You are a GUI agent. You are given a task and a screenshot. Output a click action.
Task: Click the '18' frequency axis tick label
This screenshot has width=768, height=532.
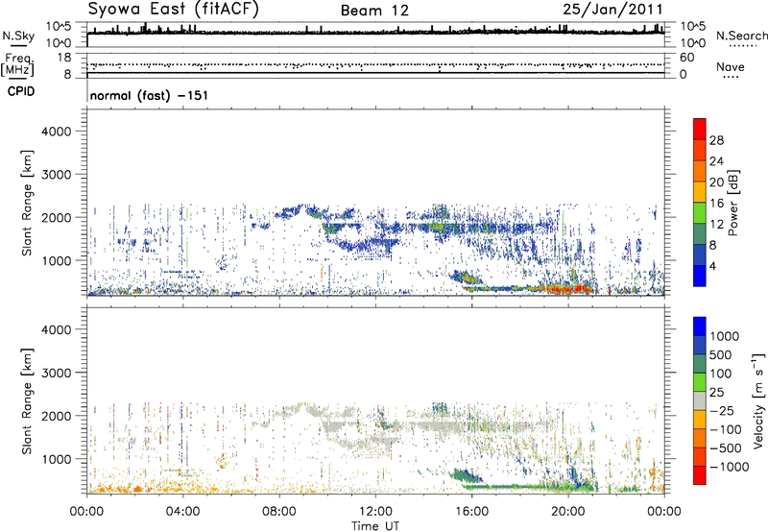tap(63, 58)
